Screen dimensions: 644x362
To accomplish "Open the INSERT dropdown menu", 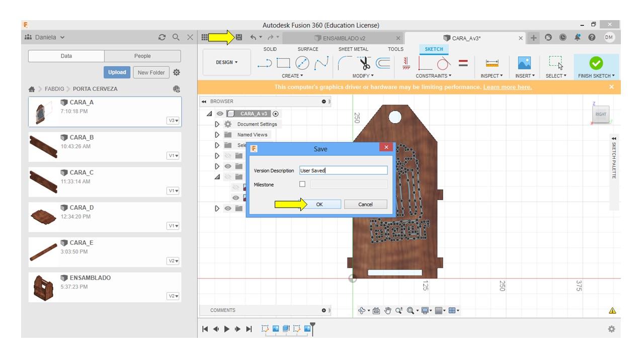I will (524, 76).
